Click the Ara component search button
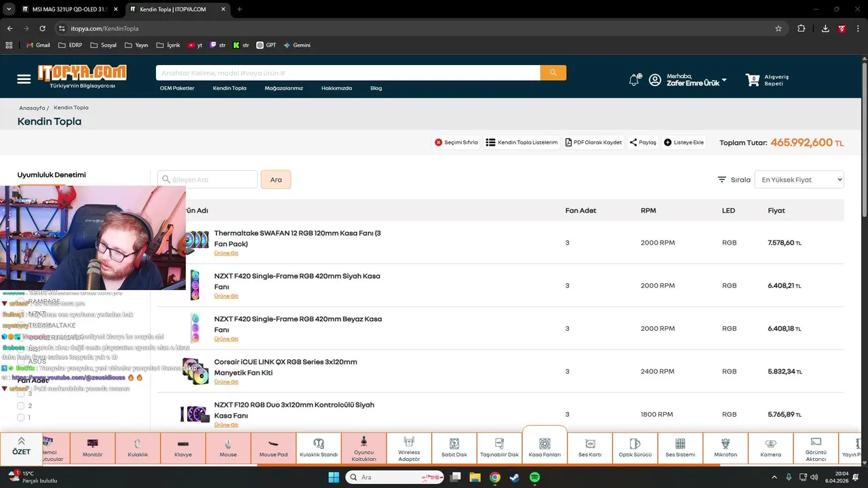This screenshot has width=868, height=488. click(x=276, y=180)
